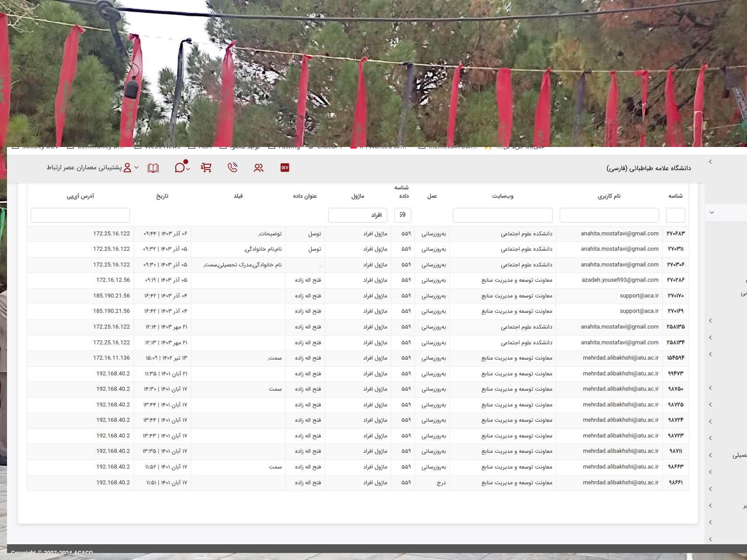Click date ۰۶ آذر ۱۴۰۳ | ۰۹:۴۴
This screenshot has height=560, width=747.
pyautogui.click(x=165, y=234)
